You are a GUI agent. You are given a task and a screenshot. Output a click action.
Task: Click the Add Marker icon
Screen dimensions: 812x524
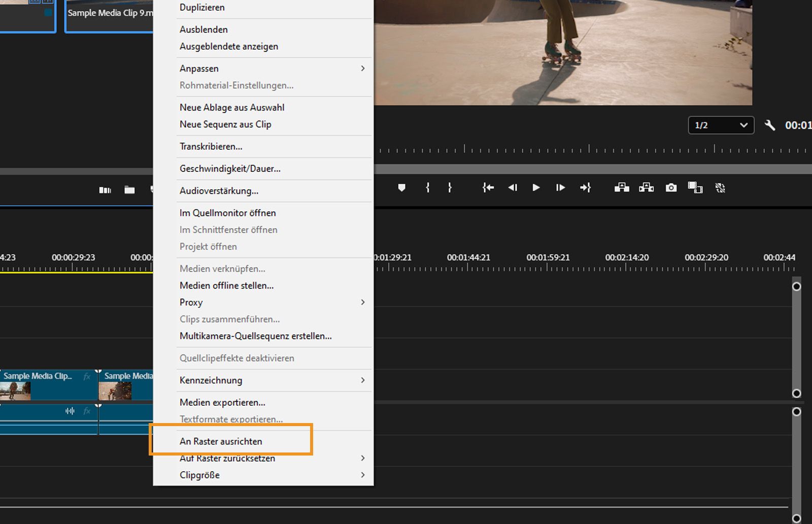click(402, 188)
